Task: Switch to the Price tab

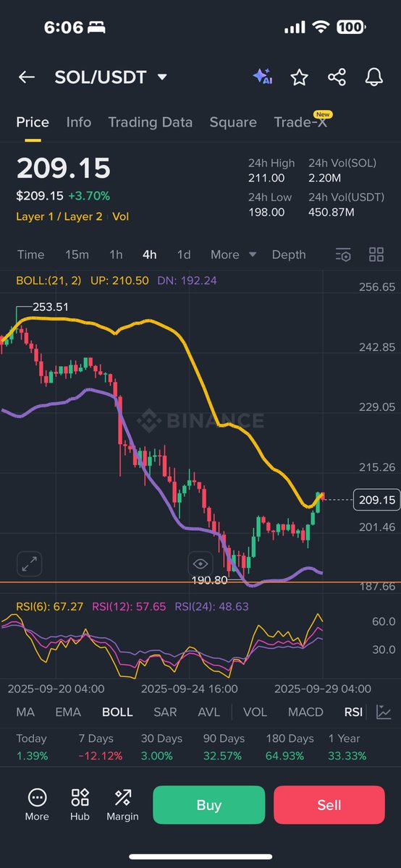Action: click(x=33, y=122)
